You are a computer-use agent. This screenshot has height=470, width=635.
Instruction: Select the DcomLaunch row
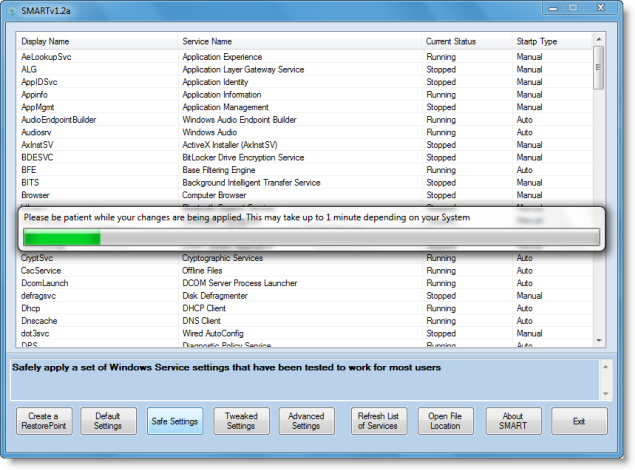click(304, 283)
